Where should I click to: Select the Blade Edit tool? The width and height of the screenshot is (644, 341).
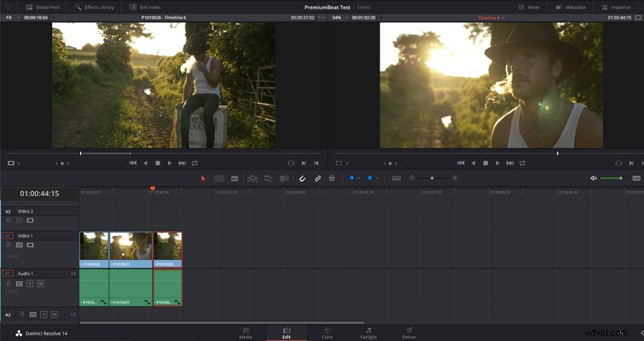pos(235,178)
